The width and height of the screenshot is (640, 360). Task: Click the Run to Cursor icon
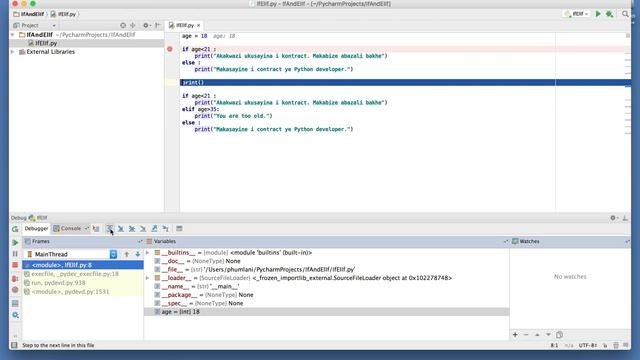point(165,229)
